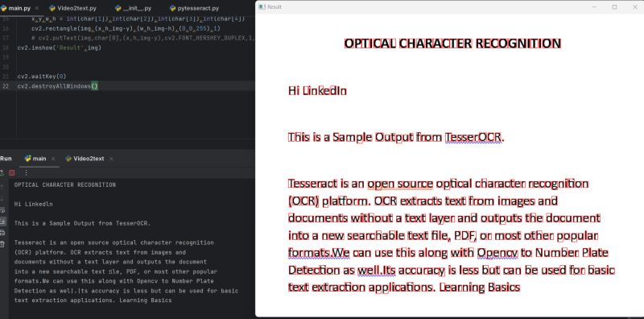Toggle soft-wrap in the Run console
The image size is (644, 319).
click(x=2, y=210)
